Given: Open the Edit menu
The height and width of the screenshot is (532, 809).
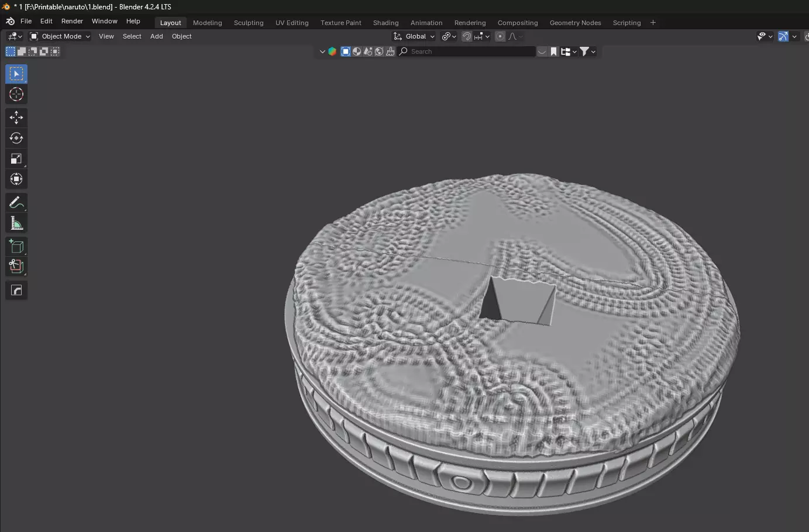Looking at the screenshot, I should tap(46, 21).
